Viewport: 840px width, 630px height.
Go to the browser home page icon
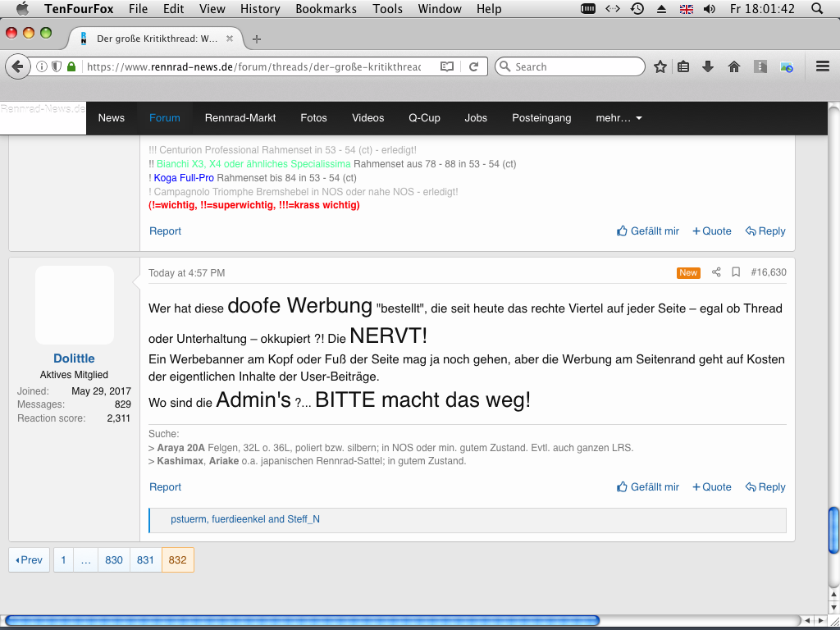[734, 67]
